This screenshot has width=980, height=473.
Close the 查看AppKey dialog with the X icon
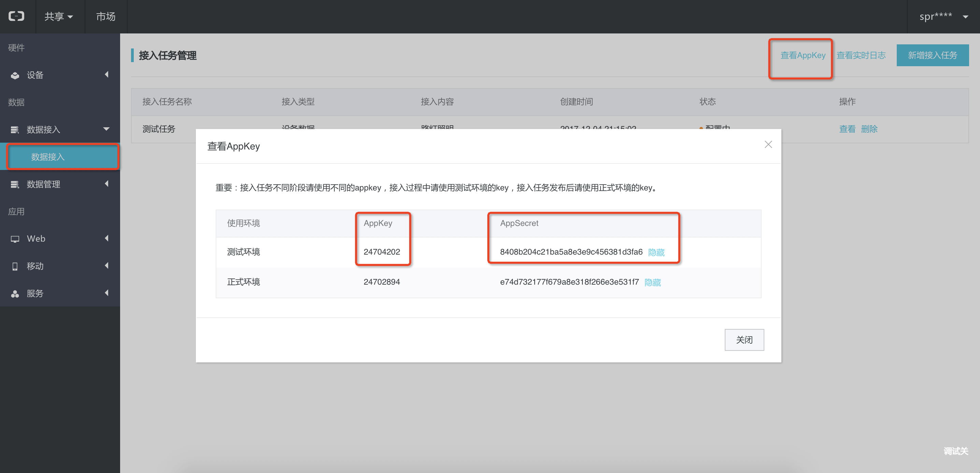tap(768, 145)
